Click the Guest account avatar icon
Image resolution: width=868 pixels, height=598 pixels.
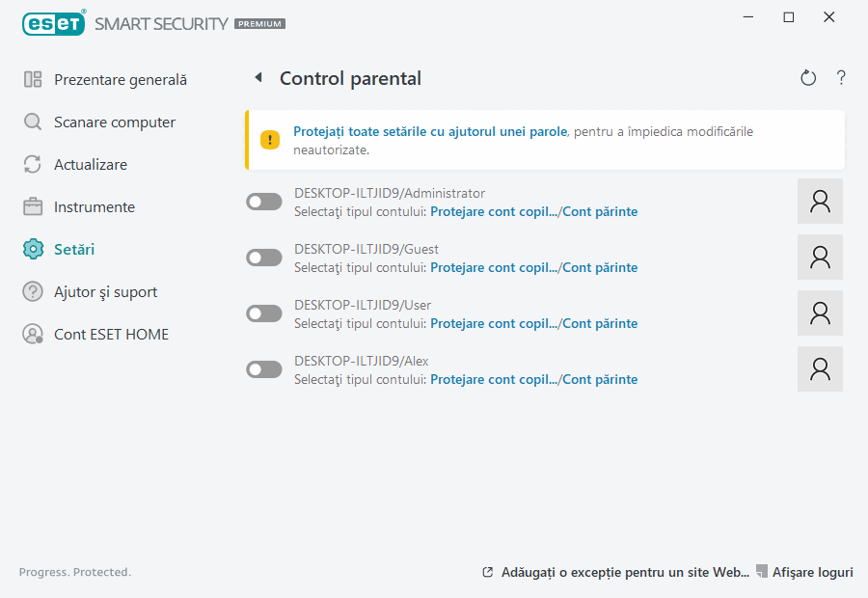[x=820, y=257]
